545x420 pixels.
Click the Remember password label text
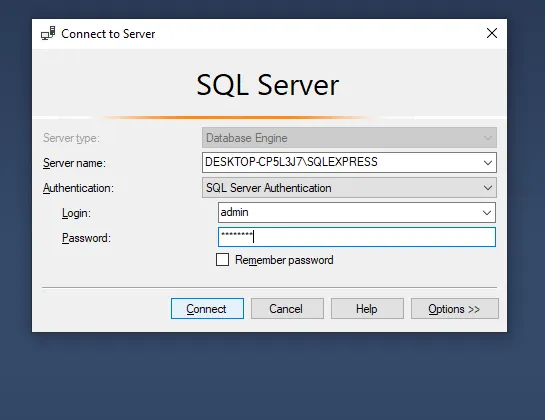click(x=284, y=260)
